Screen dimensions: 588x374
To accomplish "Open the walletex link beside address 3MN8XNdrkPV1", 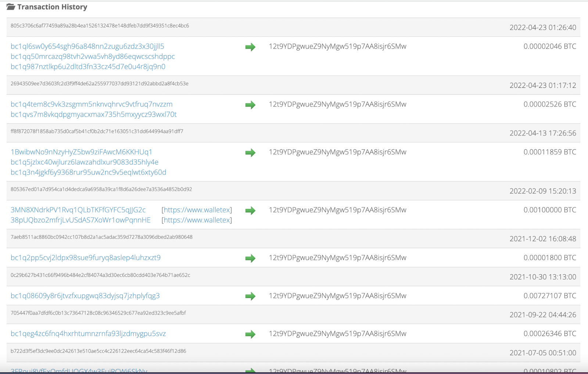I will click(197, 210).
